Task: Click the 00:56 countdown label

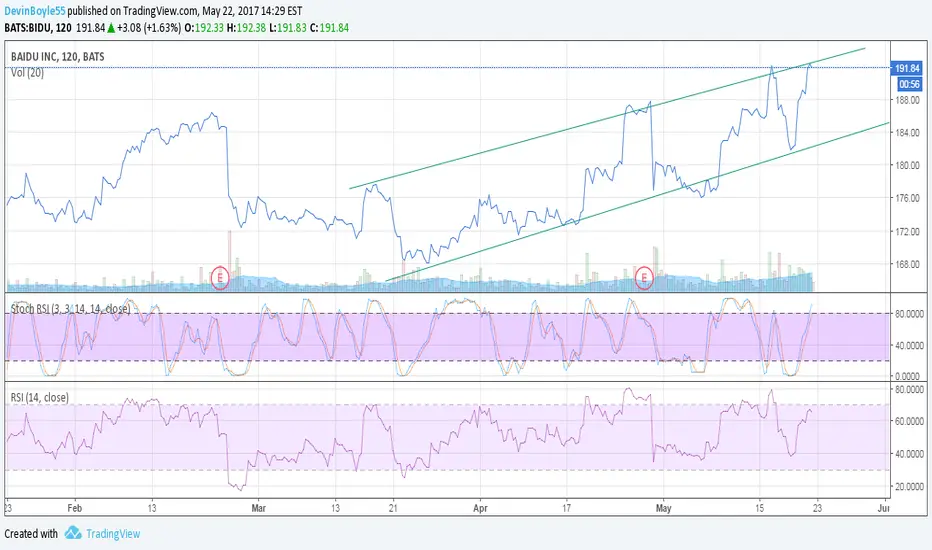Action: pos(909,84)
